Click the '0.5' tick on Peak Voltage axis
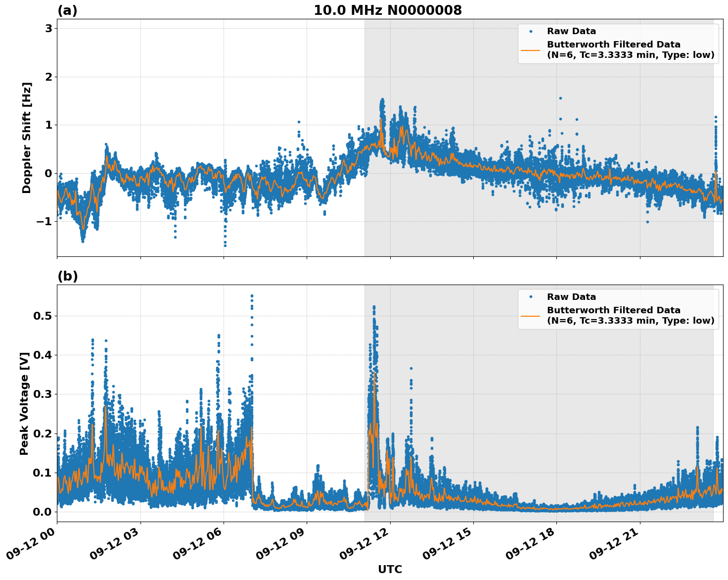The image size is (728, 580). tap(43, 316)
